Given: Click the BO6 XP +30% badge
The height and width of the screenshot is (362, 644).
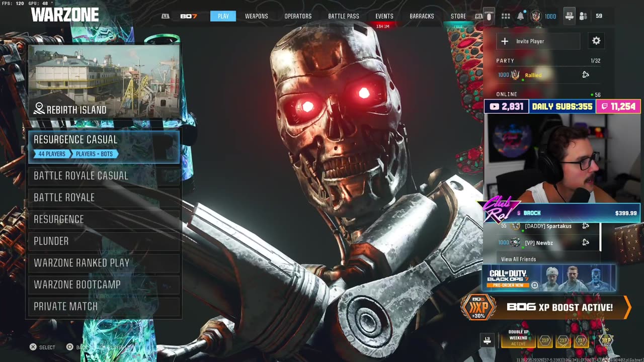Looking at the screenshot, I should tap(478, 307).
